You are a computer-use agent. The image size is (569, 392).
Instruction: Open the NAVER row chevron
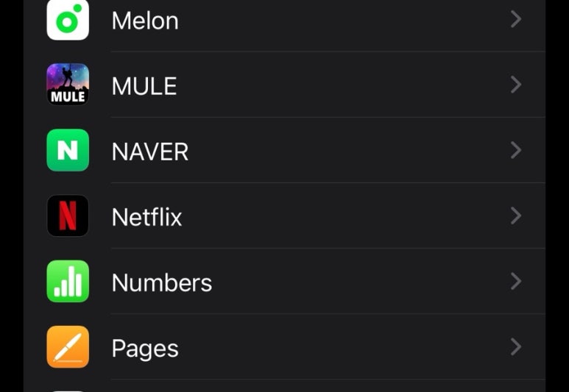[x=516, y=150]
